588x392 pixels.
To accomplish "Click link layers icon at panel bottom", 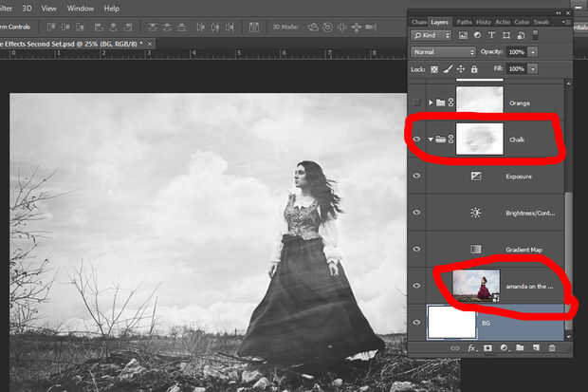I will (x=455, y=348).
